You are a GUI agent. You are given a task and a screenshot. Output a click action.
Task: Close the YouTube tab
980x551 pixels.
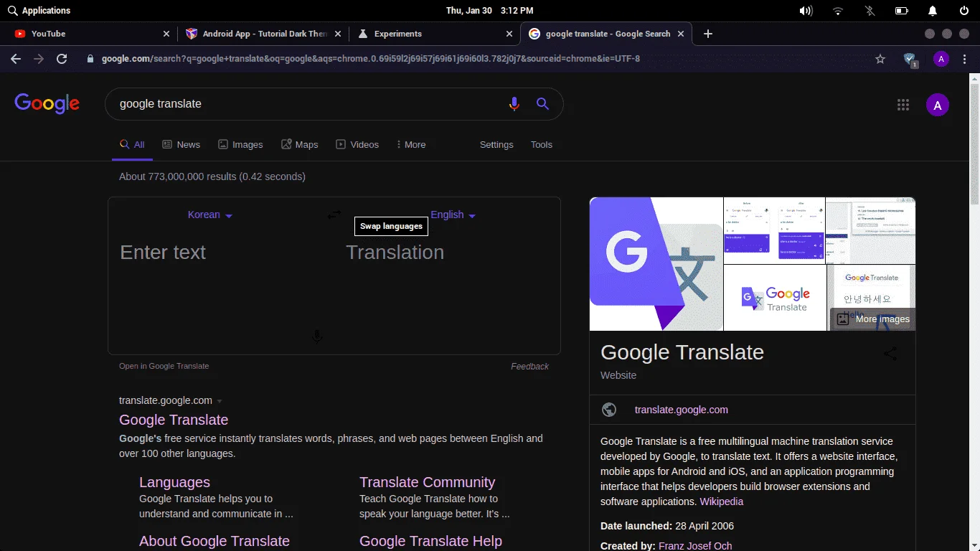pos(166,34)
